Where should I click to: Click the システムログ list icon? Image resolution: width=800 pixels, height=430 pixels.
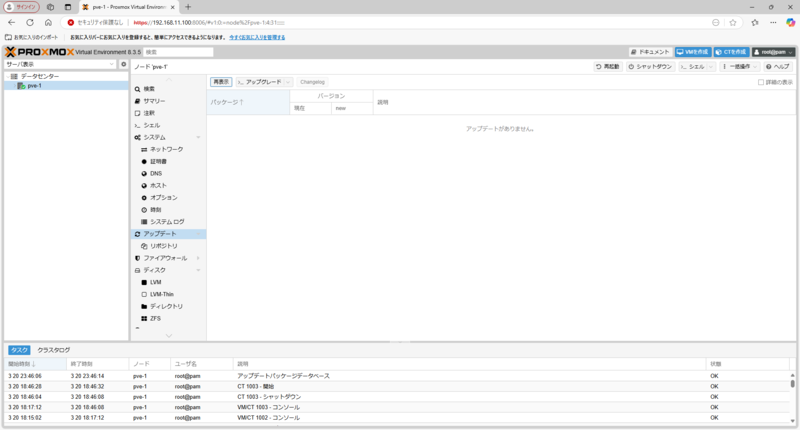pos(144,222)
